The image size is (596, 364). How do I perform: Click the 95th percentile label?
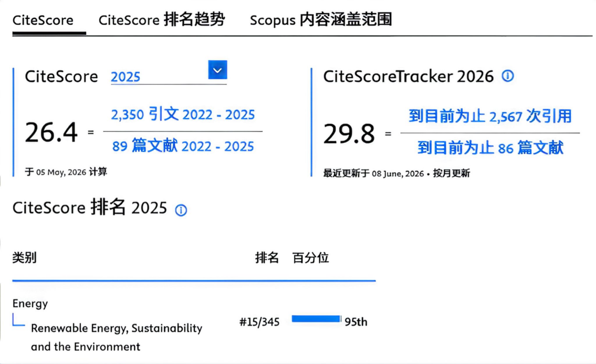(x=356, y=322)
